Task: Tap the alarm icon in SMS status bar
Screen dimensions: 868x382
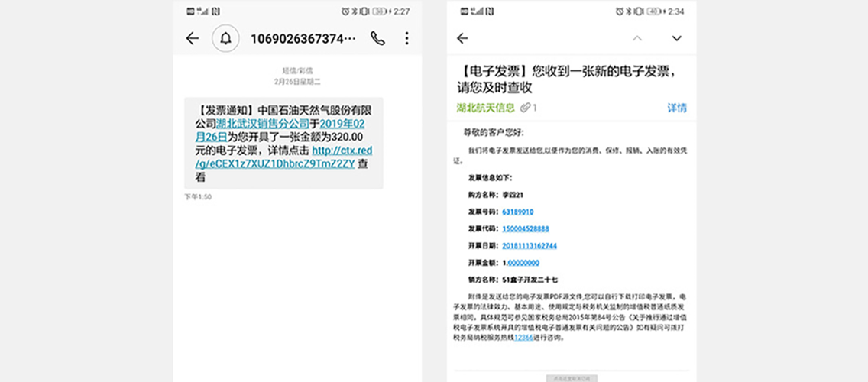Action: [x=345, y=11]
